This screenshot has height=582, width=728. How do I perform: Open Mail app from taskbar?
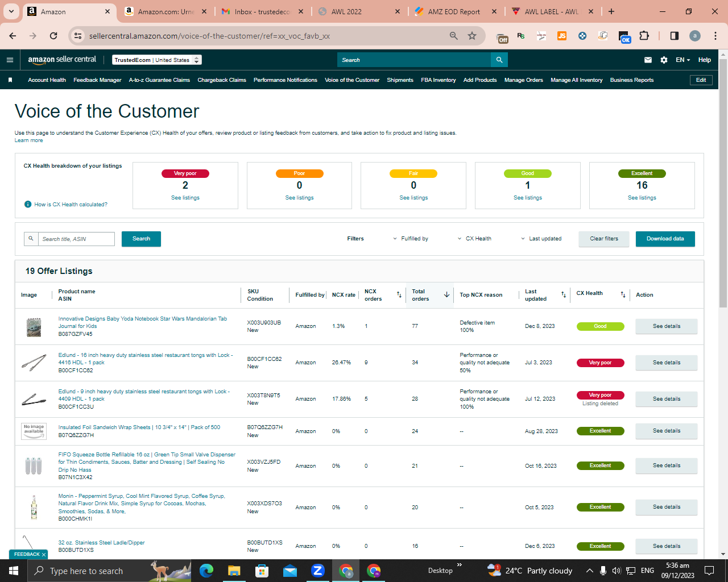[x=290, y=571]
